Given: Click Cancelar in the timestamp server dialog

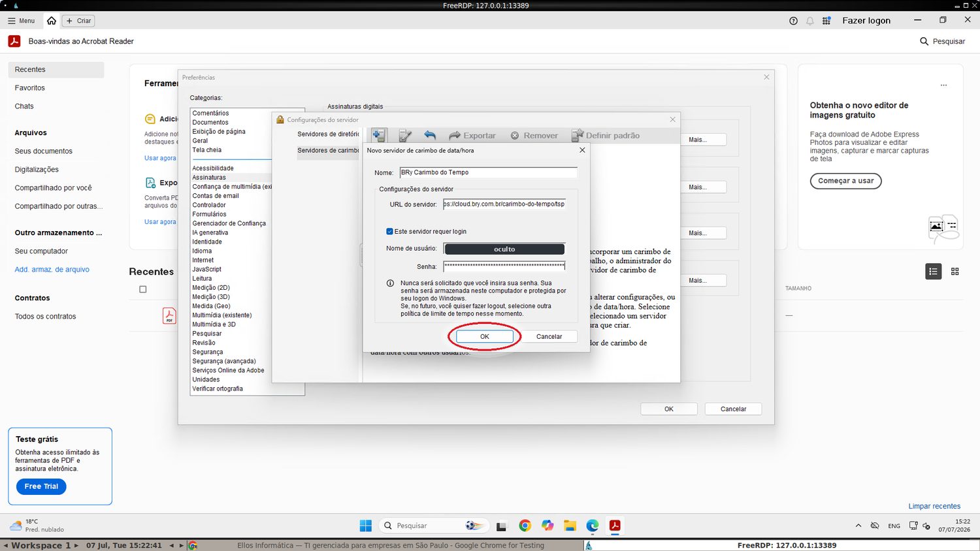Looking at the screenshot, I should (x=549, y=336).
